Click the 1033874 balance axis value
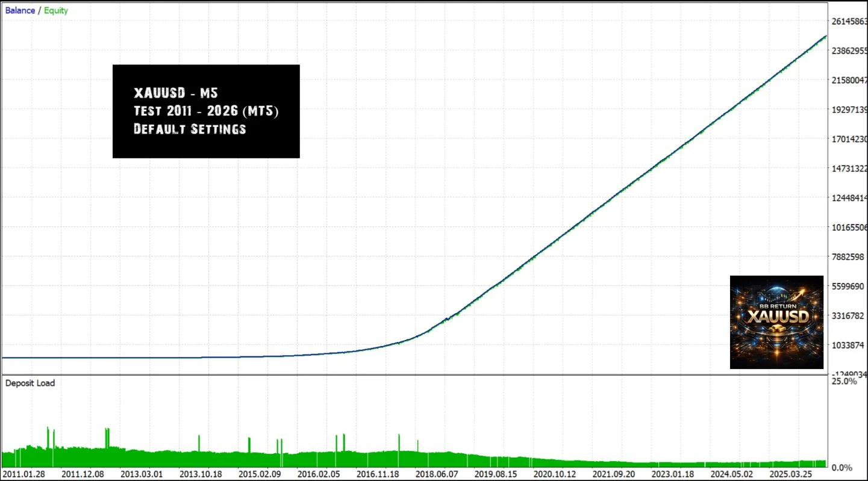 pos(849,346)
